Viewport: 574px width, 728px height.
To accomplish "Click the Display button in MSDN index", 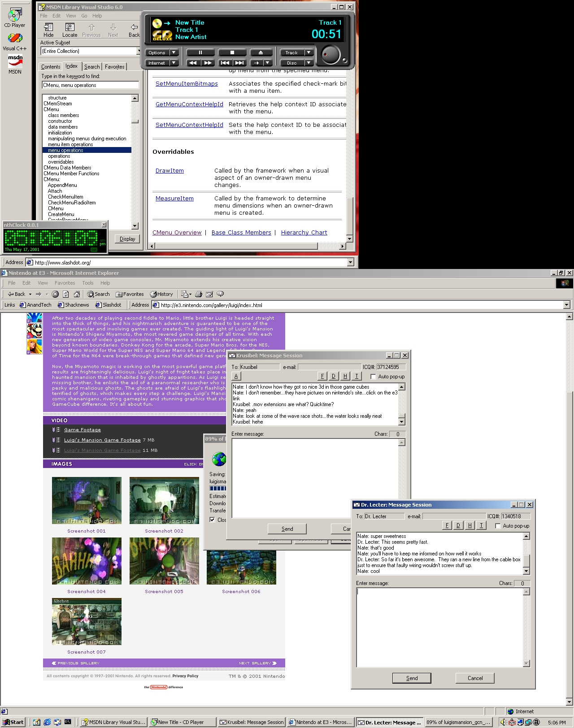I will [127, 239].
